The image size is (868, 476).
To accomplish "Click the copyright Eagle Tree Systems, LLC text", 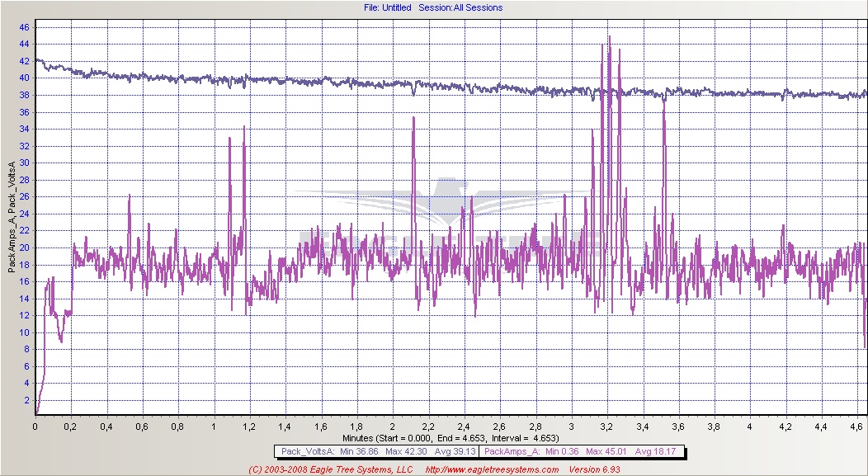I will tap(333, 469).
